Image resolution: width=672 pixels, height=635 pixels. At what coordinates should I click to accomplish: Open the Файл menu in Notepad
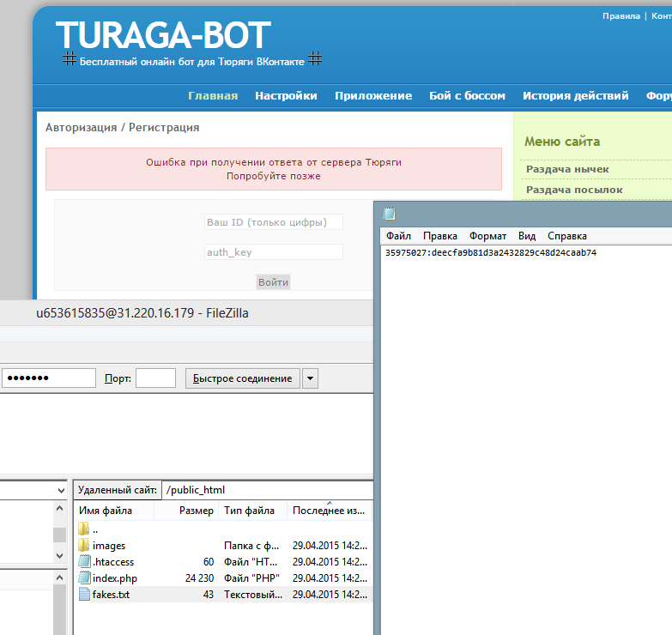(398, 236)
